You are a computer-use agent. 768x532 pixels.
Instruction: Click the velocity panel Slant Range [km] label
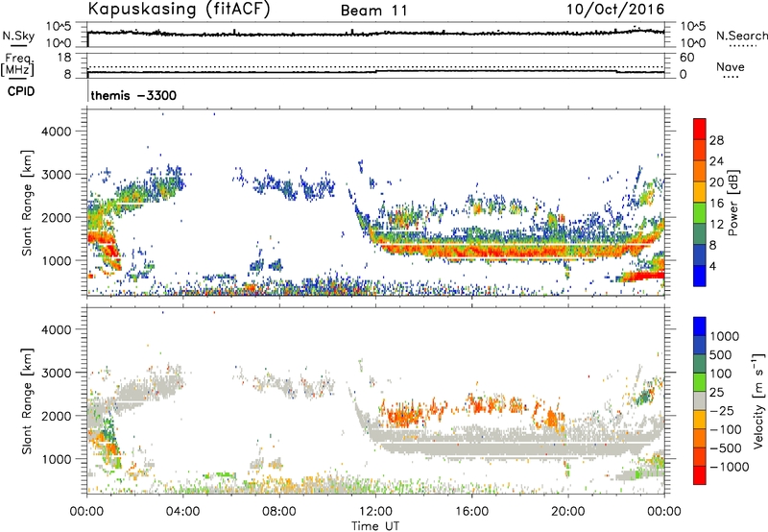tap(27, 400)
